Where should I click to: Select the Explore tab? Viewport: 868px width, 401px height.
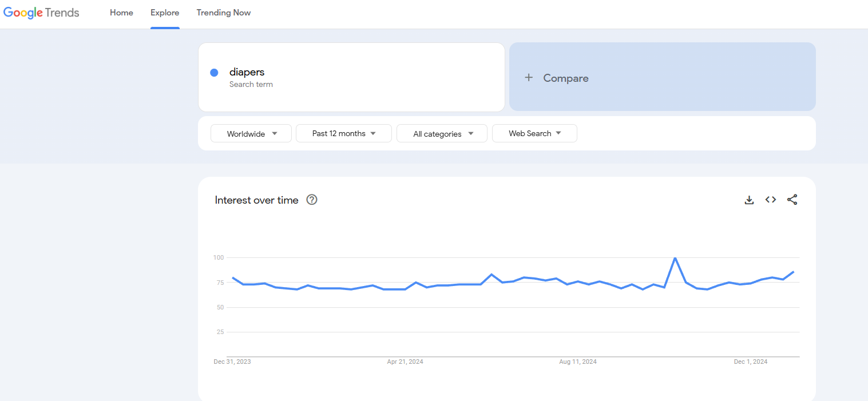(165, 13)
